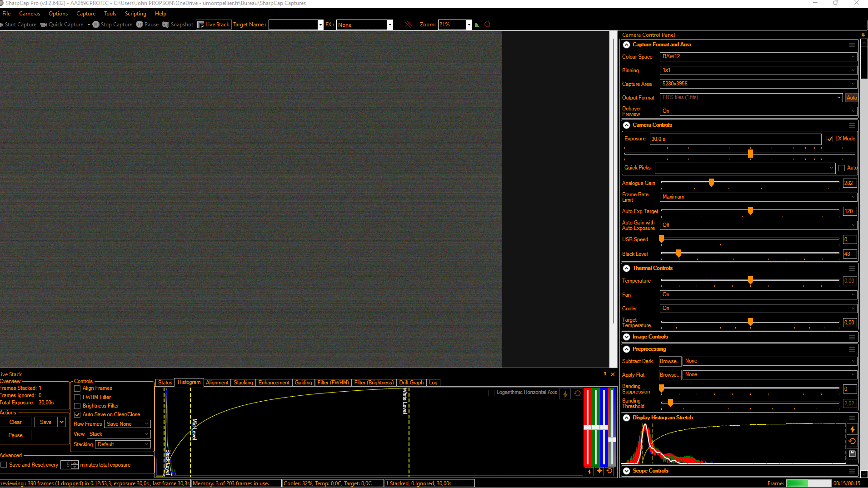Click Quick Capture in the toolbar
This screenshot has height=488, width=868.
point(62,25)
